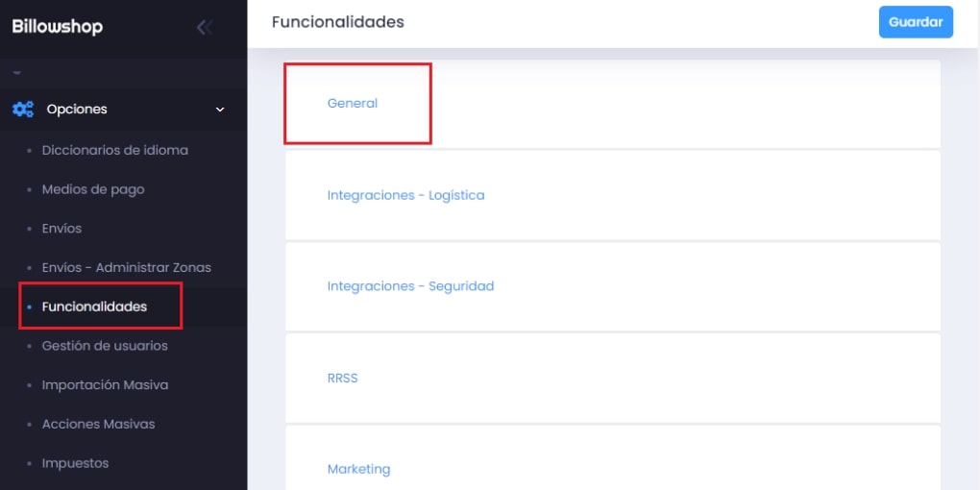Open Diccionarios de idioma menu item
The image size is (980, 490).
(x=114, y=150)
